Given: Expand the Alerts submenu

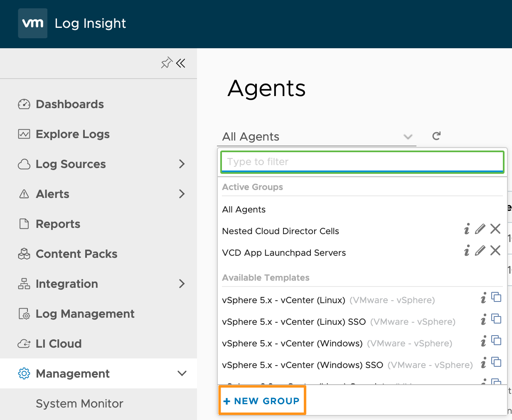Looking at the screenshot, I should click(182, 194).
